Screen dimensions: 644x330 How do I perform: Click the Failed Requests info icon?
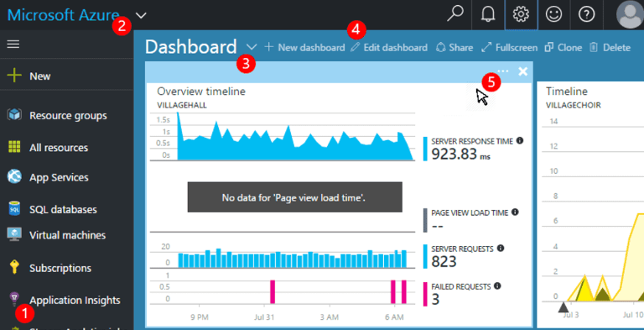click(x=497, y=286)
